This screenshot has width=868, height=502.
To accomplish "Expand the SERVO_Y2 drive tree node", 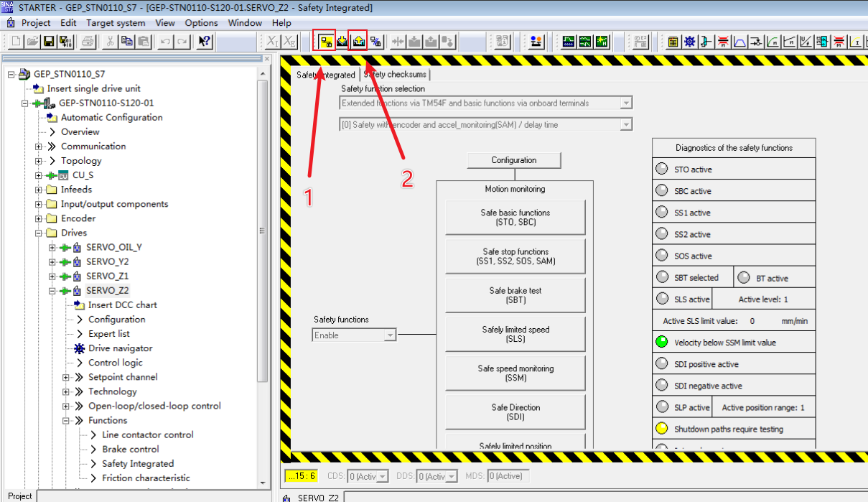I will point(52,261).
